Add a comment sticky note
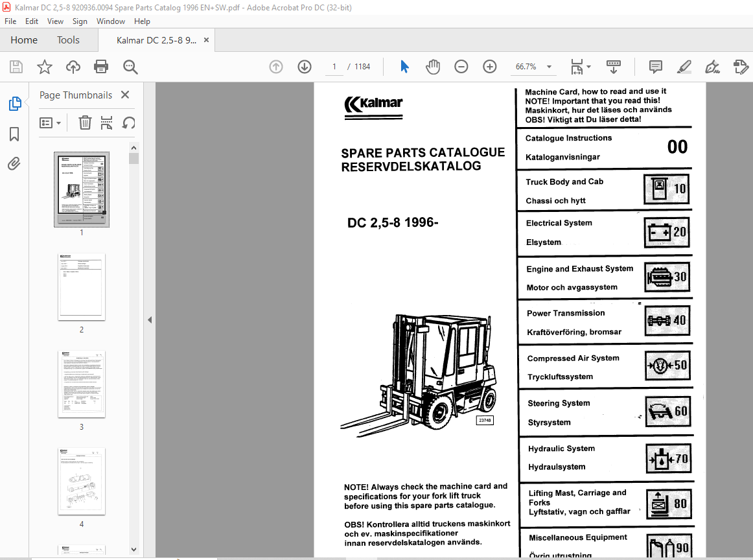 656,67
